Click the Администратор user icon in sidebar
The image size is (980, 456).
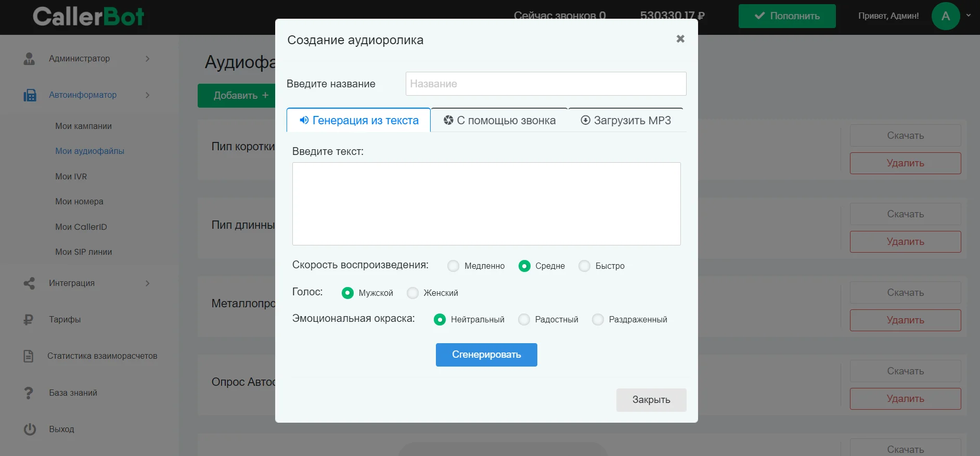click(x=29, y=59)
